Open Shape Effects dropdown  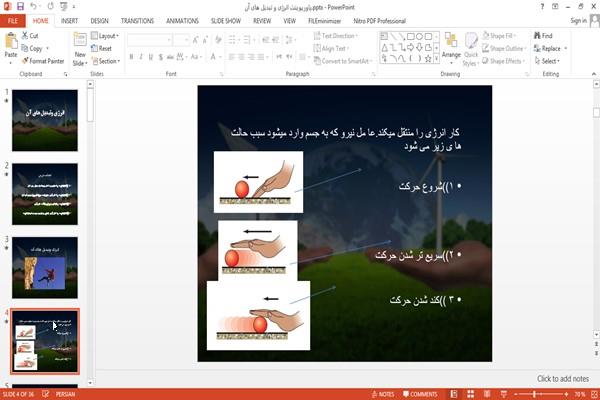[503, 61]
